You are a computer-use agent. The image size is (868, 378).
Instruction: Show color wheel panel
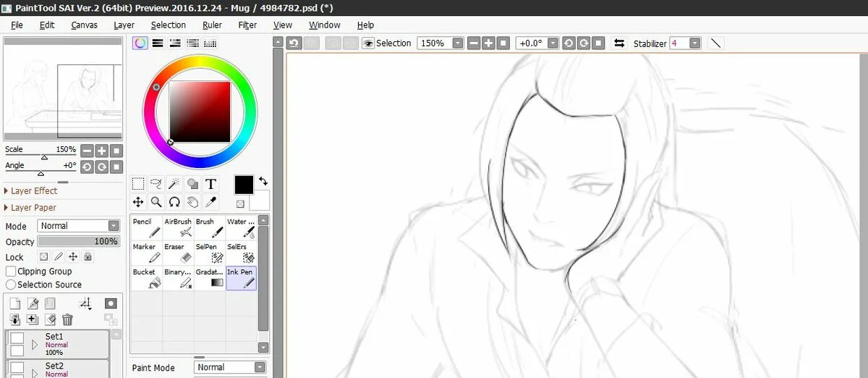pos(140,43)
